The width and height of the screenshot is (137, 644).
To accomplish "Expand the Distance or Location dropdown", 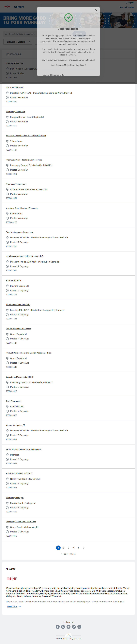I will coord(18,42).
